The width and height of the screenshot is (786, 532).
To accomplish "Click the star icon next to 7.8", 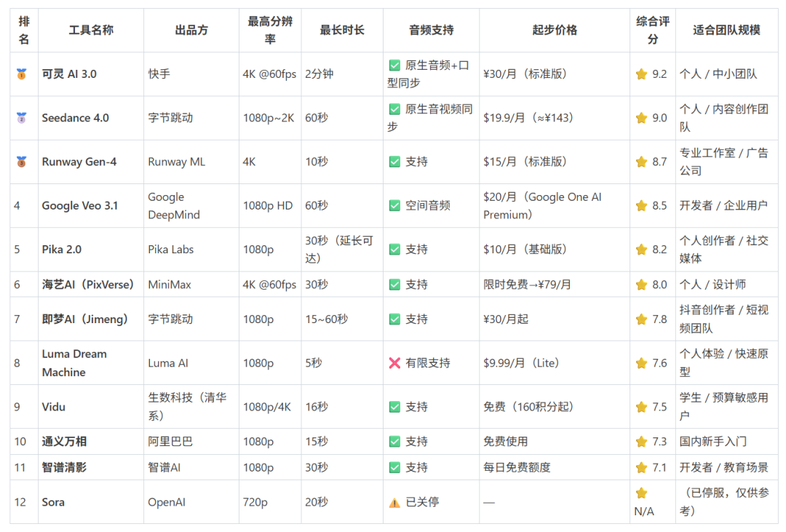I will pyautogui.click(x=641, y=319).
